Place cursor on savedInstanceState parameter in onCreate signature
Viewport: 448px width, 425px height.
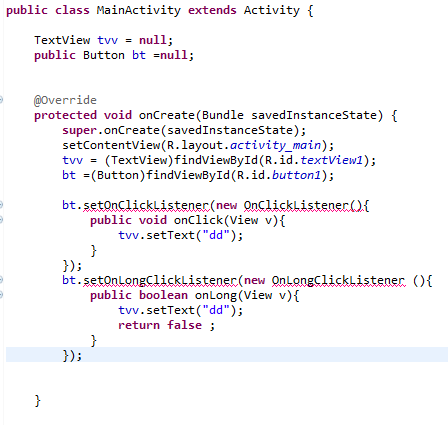[x=314, y=115]
